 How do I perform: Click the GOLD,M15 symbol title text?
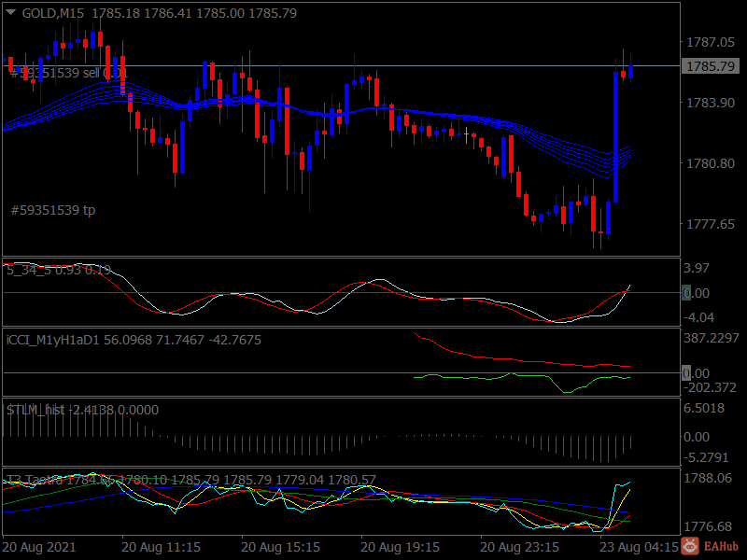tap(53, 13)
